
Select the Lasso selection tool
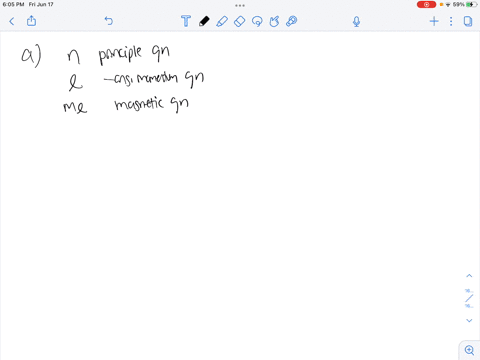click(257, 21)
